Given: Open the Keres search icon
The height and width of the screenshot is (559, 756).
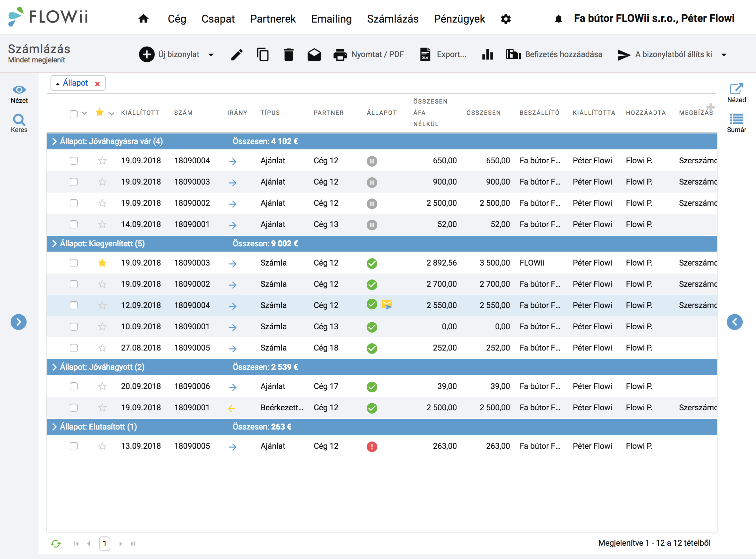Looking at the screenshot, I should coord(19,120).
